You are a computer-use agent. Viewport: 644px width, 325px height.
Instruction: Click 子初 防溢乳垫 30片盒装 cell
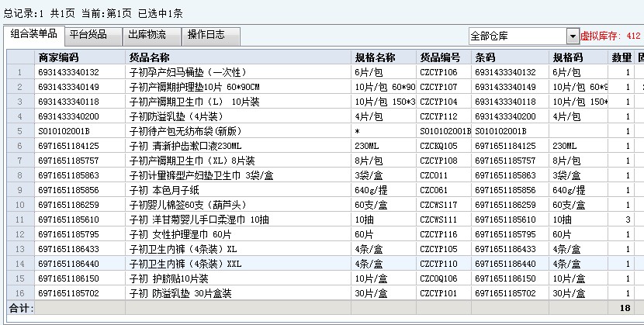[x=237, y=293]
